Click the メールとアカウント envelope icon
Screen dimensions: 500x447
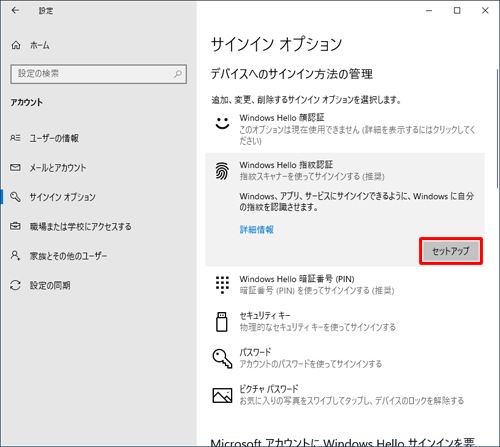pos(15,167)
